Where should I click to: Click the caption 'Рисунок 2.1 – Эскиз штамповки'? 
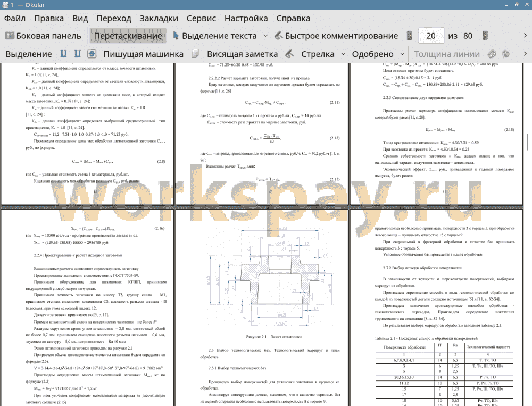click(x=274, y=337)
